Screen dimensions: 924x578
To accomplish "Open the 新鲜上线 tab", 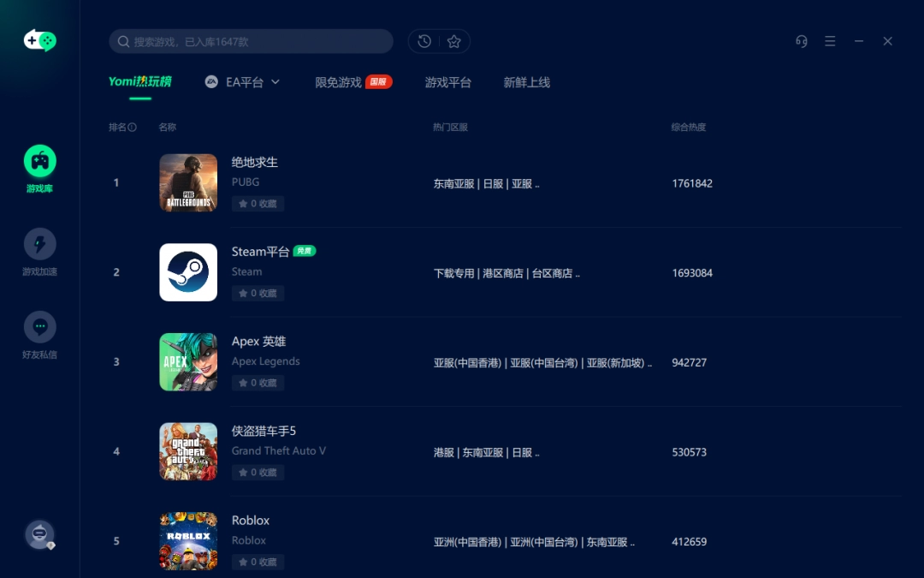I will point(526,82).
